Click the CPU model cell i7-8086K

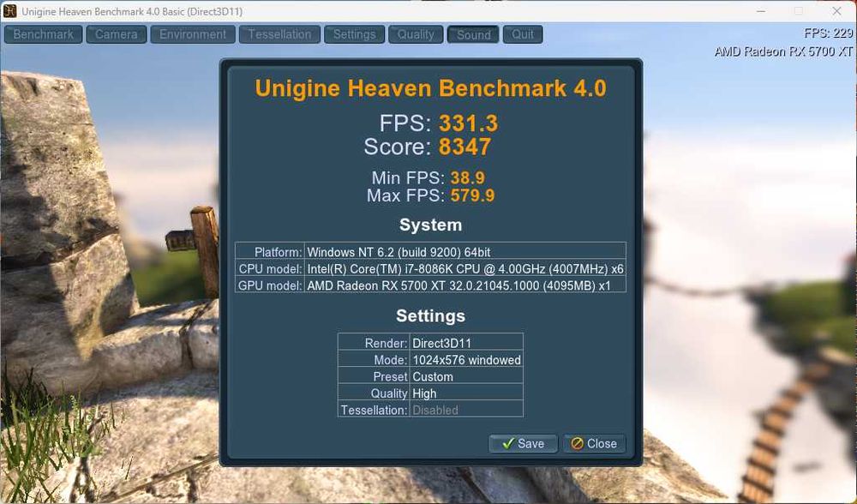coord(465,268)
